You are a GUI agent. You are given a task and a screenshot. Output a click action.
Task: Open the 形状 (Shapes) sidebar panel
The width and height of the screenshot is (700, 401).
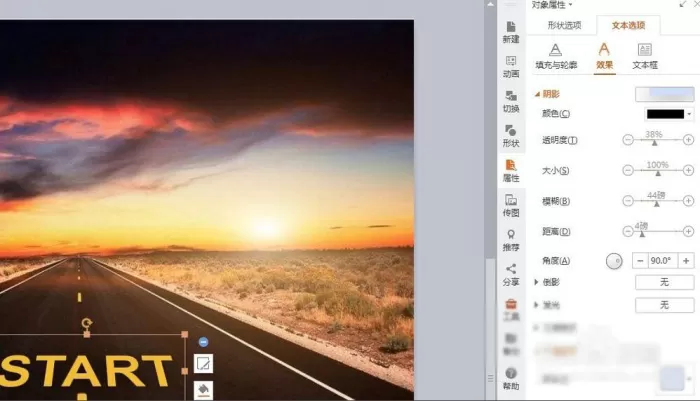[511, 136]
